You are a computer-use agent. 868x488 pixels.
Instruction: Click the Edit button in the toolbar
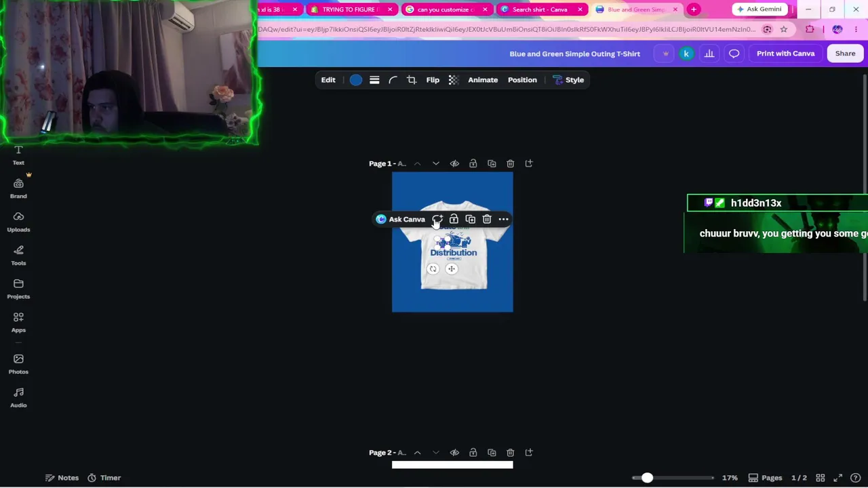(x=328, y=80)
